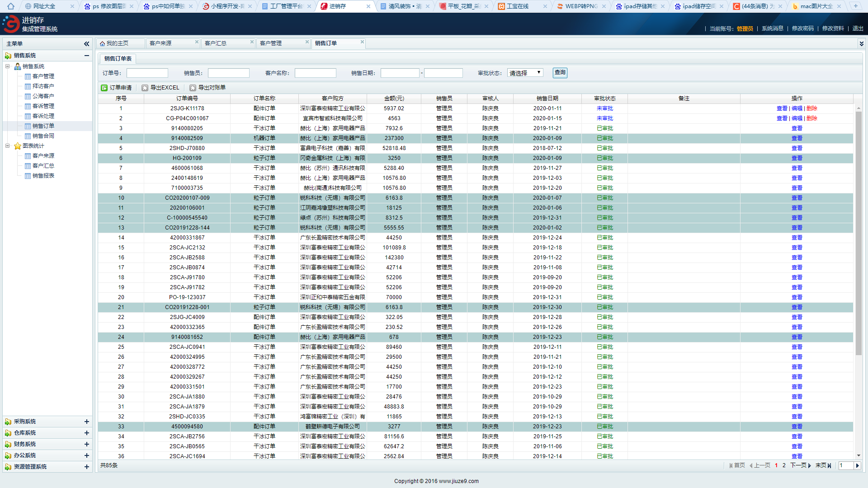Click the 导出EXCEL toolbar icon

coord(145,88)
